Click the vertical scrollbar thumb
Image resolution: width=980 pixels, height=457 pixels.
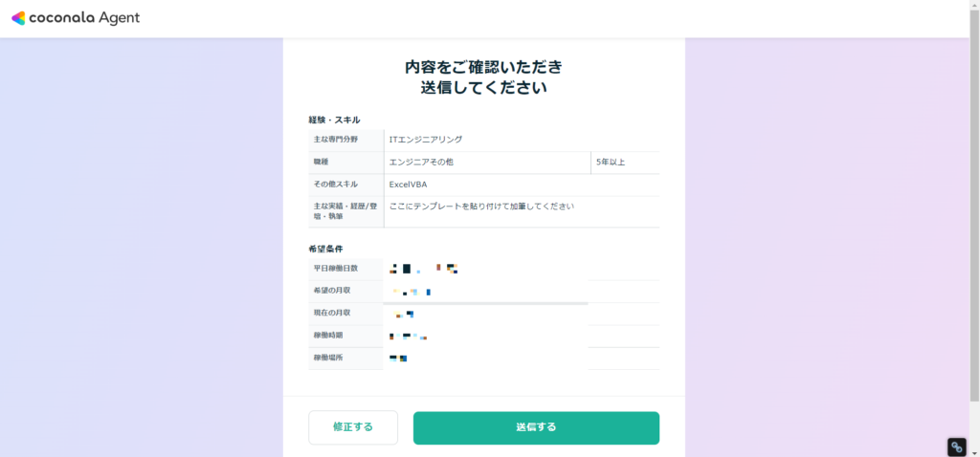tap(974, 205)
